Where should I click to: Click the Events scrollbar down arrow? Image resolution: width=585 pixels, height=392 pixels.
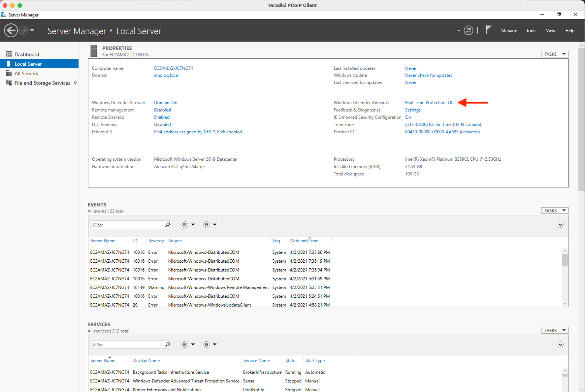(565, 304)
